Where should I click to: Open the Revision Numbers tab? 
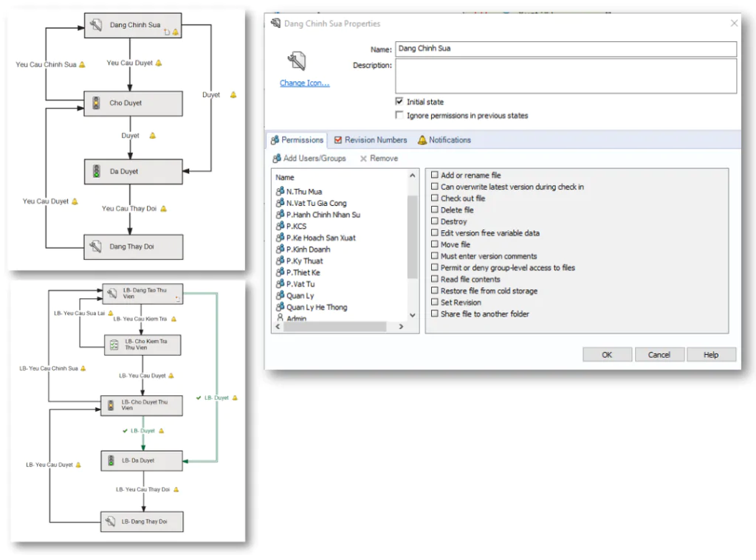[x=371, y=140]
